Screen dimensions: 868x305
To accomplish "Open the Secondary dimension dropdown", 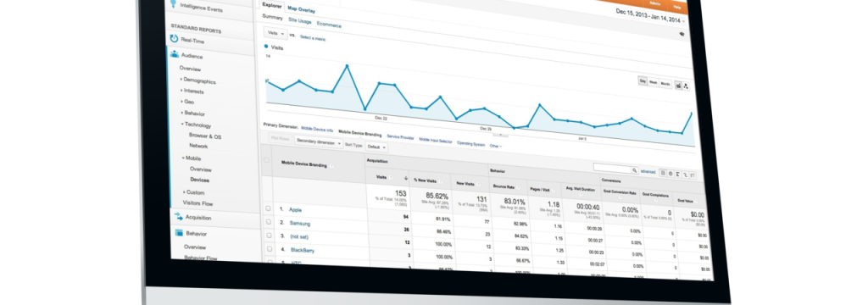I will (319, 141).
